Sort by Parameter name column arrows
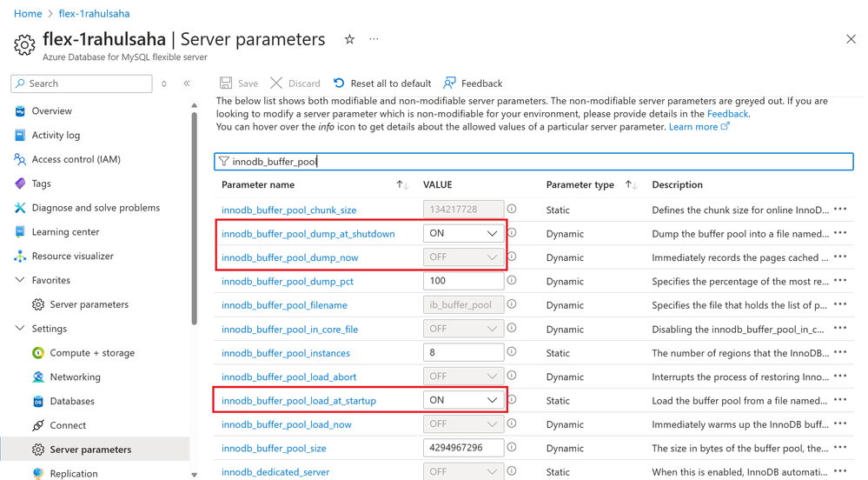Screen dimensions: 868x480 tap(402, 184)
